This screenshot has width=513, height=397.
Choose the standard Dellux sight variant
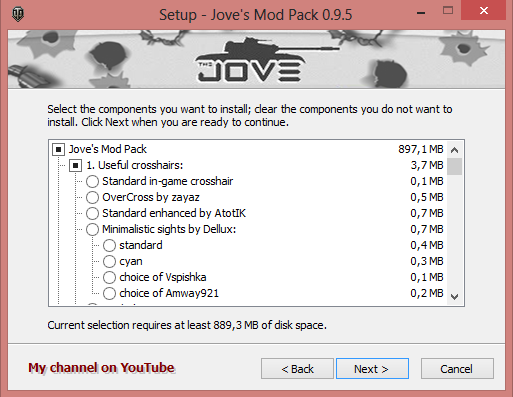pyautogui.click(x=109, y=245)
